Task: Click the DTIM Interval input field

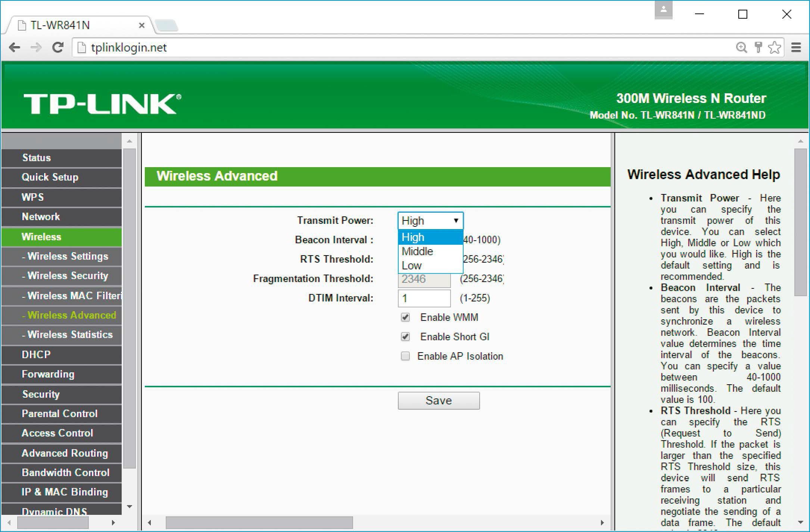Action: pos(424,298)
